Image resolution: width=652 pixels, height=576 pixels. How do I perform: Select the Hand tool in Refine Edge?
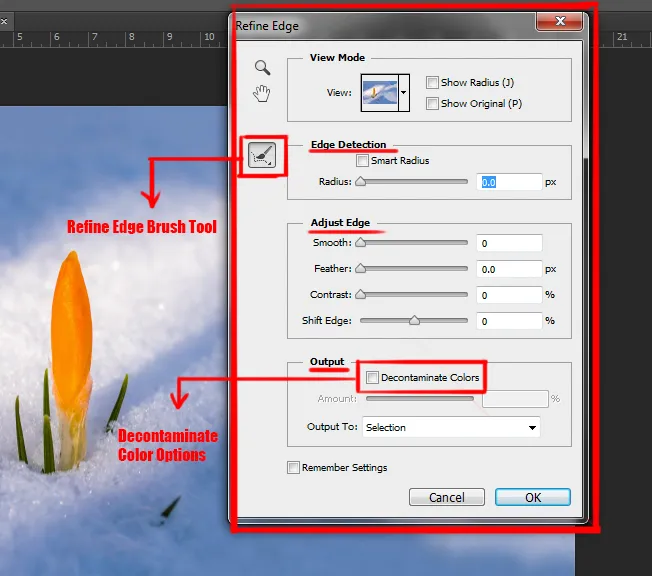(262, 93)
